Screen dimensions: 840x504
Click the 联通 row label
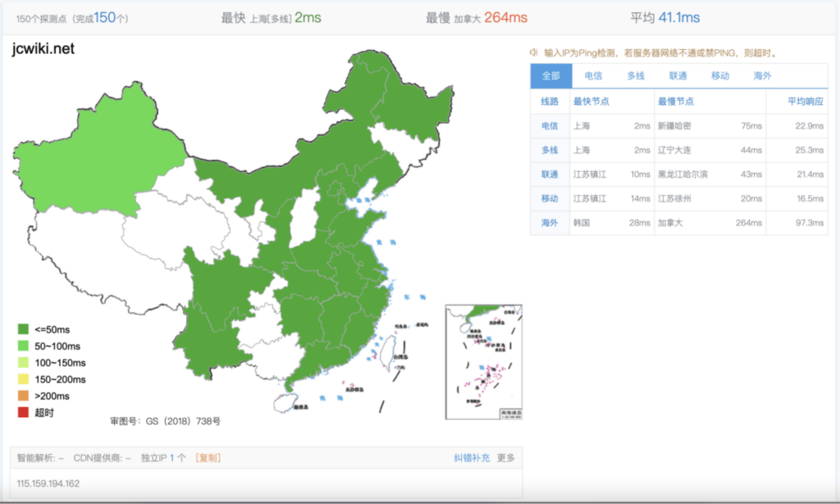point(550,175)
